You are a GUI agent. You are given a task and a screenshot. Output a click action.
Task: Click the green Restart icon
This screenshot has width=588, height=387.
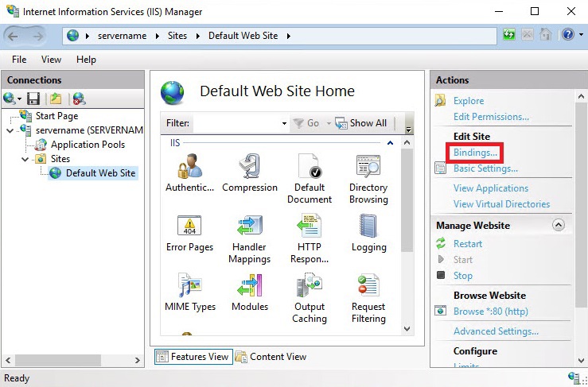click(x=441, y=243)
